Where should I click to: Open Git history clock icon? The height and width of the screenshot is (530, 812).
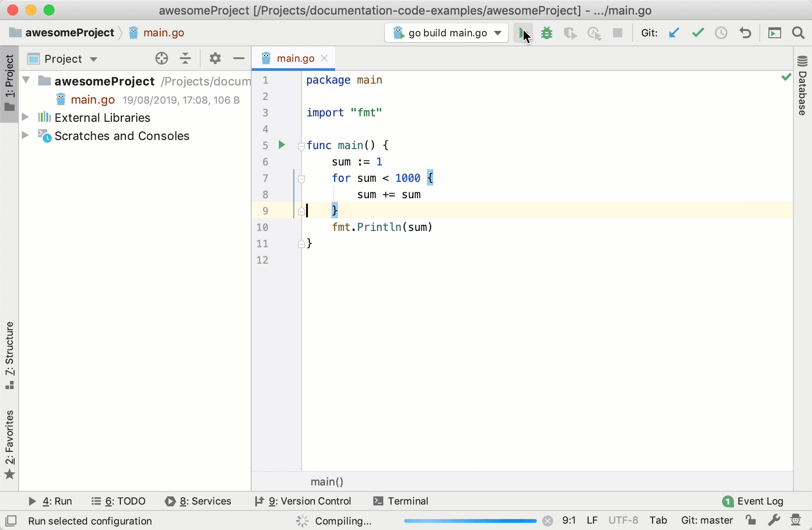721,33
